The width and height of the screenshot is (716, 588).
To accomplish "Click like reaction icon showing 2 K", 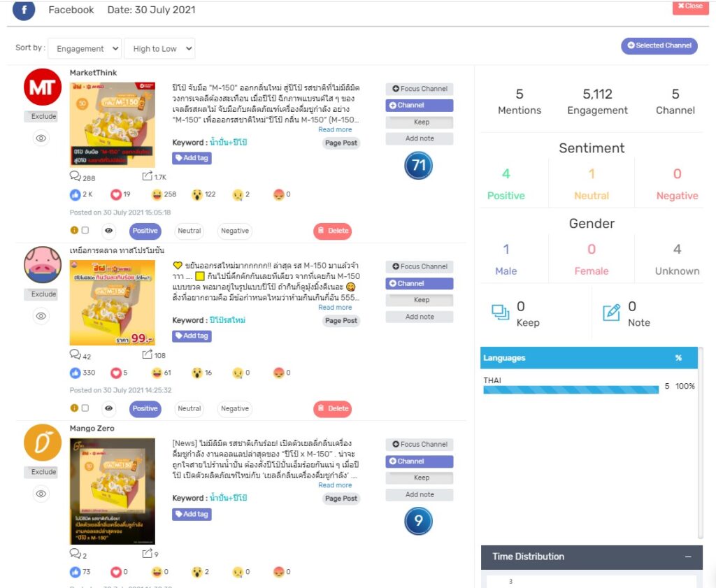I will click(75, 194).
